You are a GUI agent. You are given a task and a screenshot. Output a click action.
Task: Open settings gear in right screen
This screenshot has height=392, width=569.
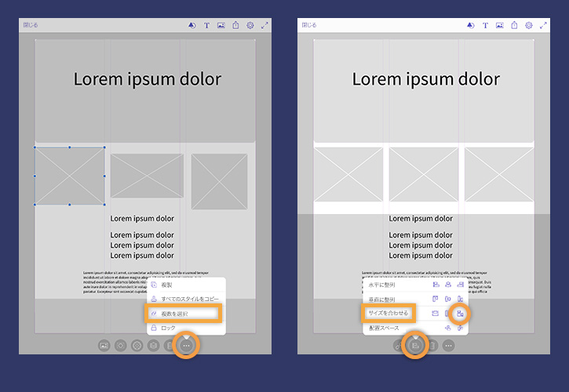click(529, 25)
